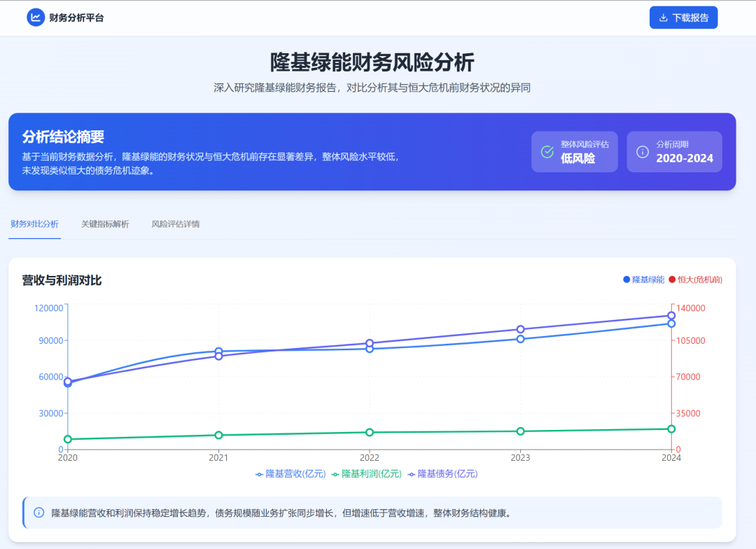Screen dimensions: 756x549
Task: Toggle the 隆基营收(亿元) series legend
Action: pos(290,474)
